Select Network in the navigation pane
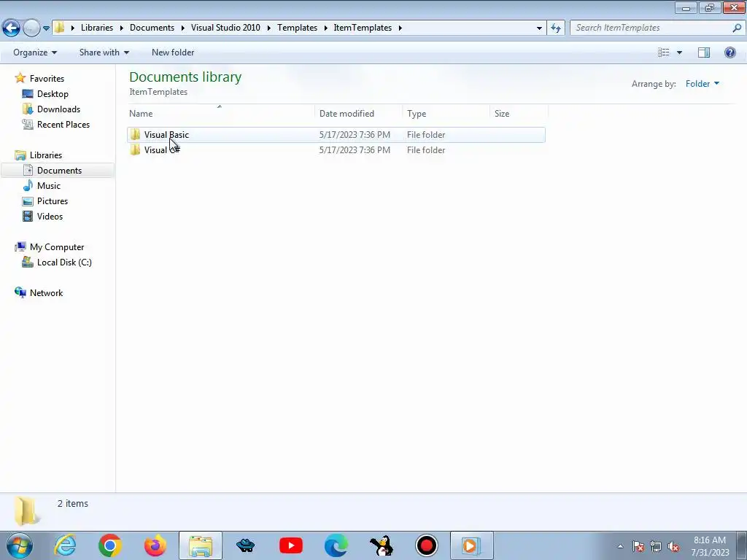Screen dimensions: 747x560 46,293
